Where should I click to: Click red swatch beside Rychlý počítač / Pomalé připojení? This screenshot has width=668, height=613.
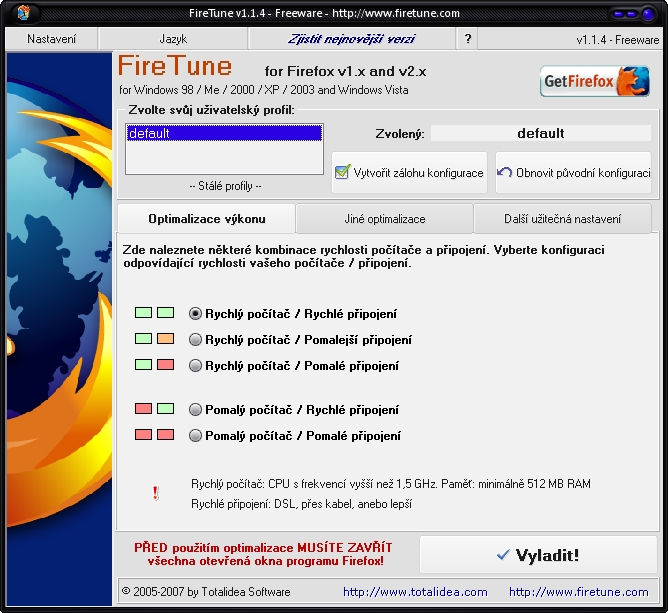click(165, 365)
